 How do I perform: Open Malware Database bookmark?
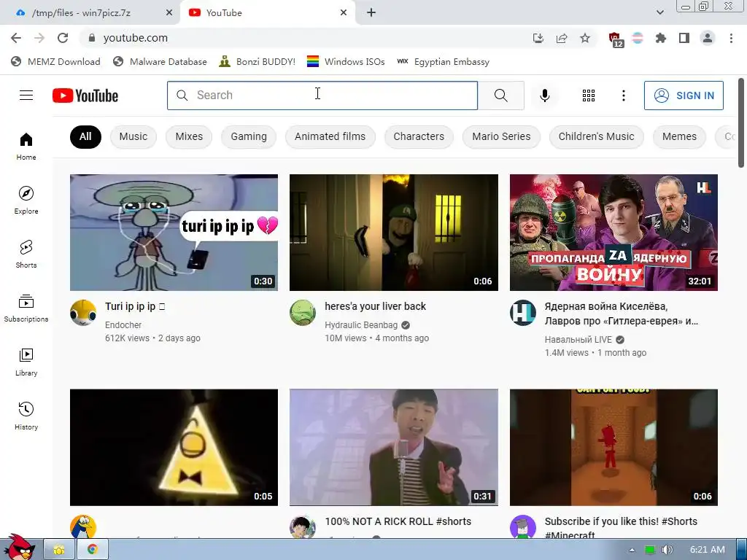pos(160,61)
